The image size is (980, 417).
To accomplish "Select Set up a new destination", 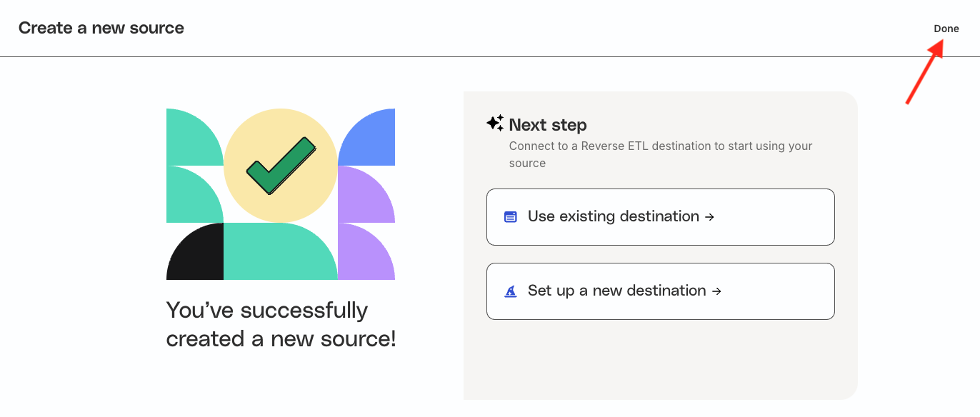I will click(x=660, y=291).
